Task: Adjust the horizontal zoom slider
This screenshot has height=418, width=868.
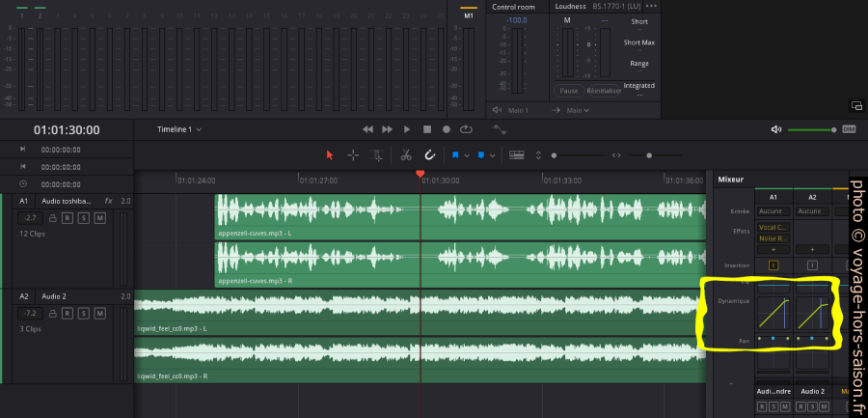Action: (656, 155)
